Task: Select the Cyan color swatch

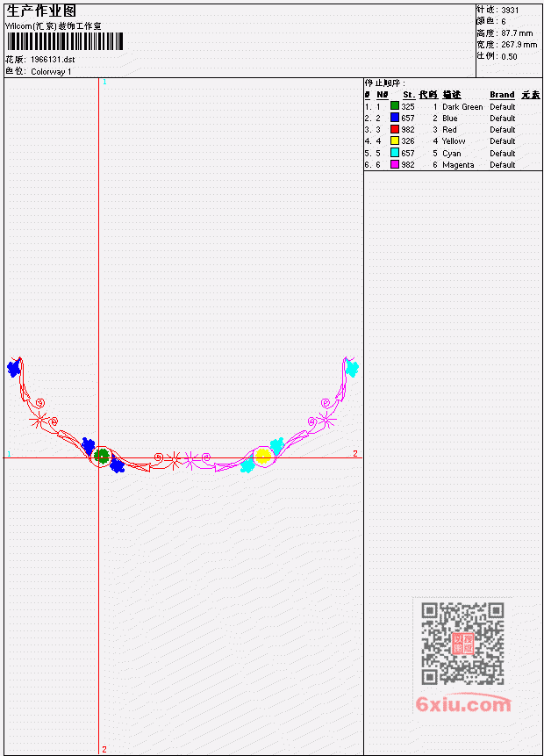Action: (395, 153)
